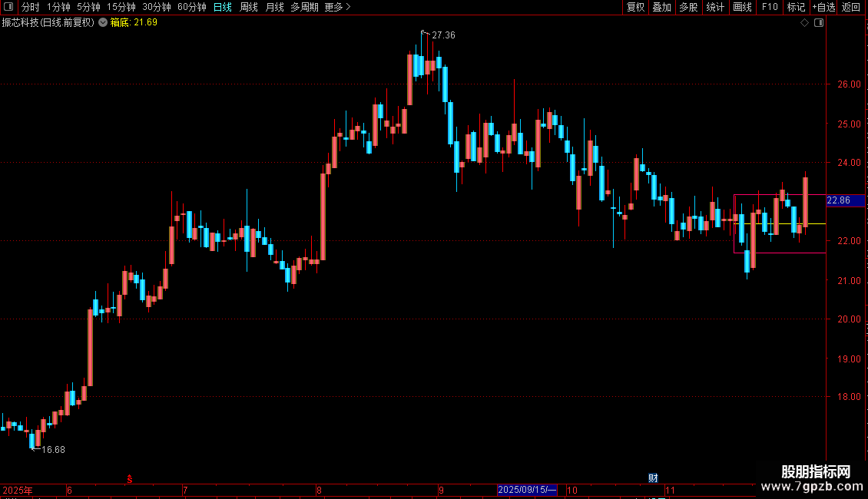868x499 pixels.
Task: Click the red S marker on the date axis
Action: click(x=130, y=479)
